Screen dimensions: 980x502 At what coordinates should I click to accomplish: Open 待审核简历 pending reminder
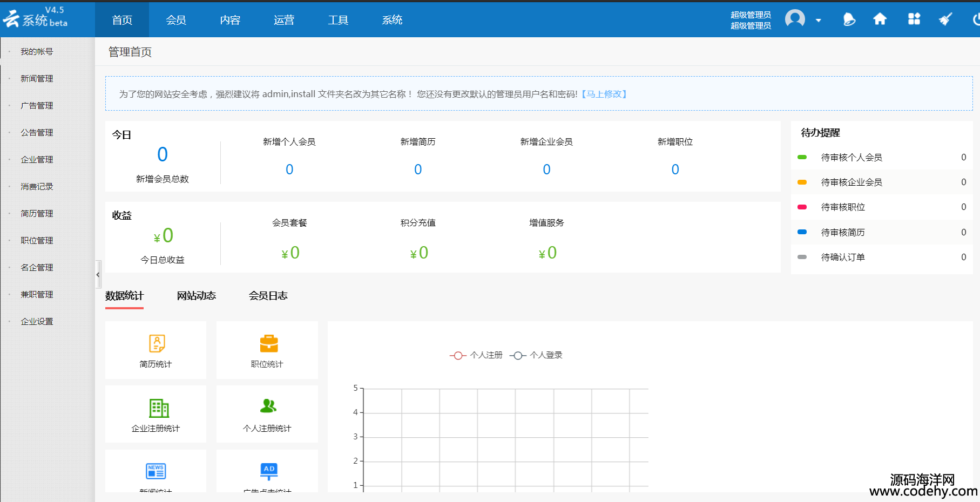882,233
